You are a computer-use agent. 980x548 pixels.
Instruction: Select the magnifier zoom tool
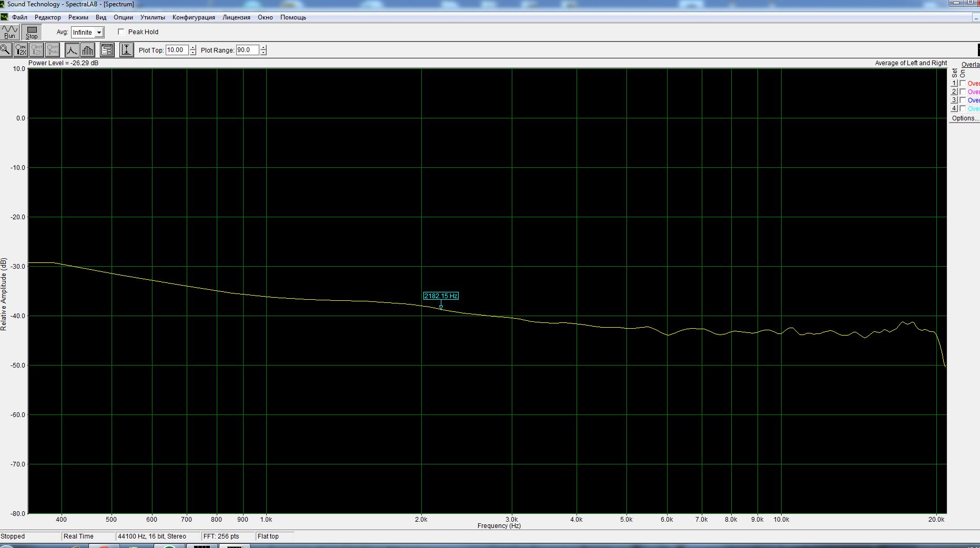pyautogui.click(x=6, y=50)
